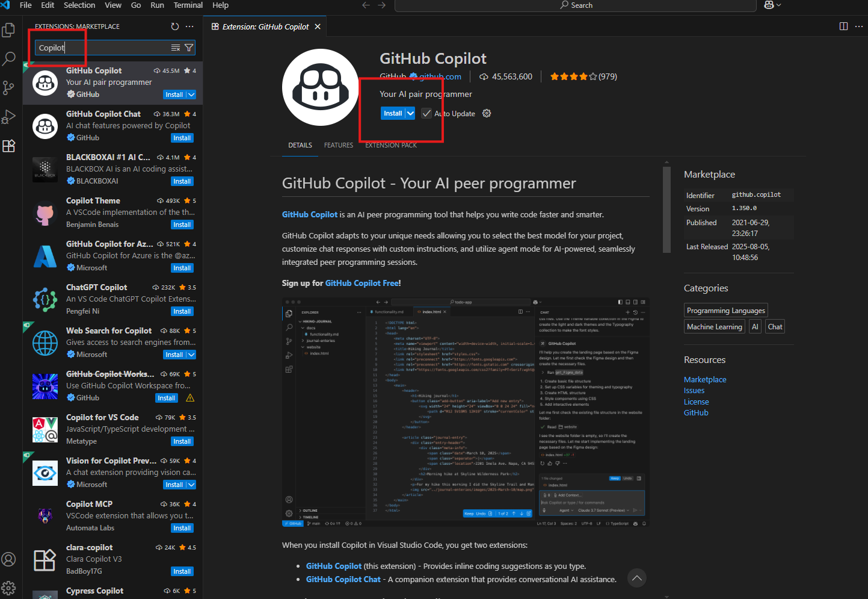The height and width of the screenshot is (599, 868).
Task: Uncheck the Auto Update checkbox
Action: [x=425, y=113]
